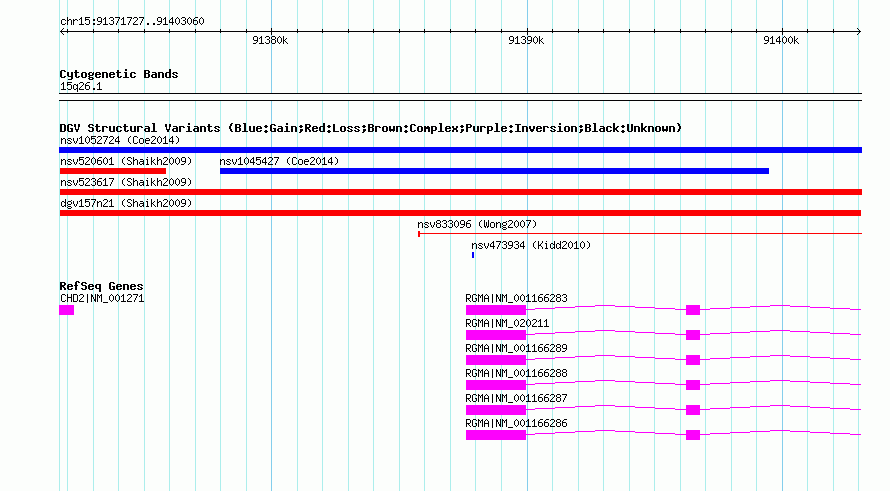
Task: Click the nsv523617 (Shaikh2009) variant label
Action: coord(126,182)
